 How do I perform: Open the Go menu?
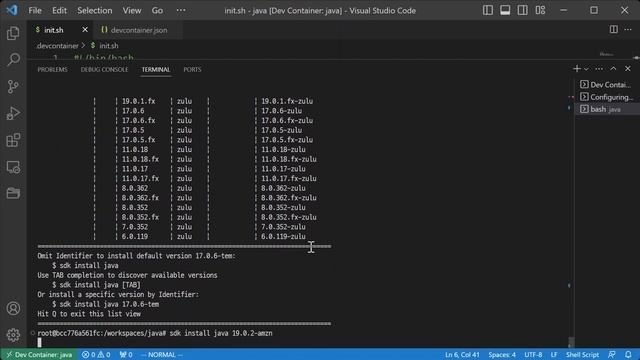point(157,11)
